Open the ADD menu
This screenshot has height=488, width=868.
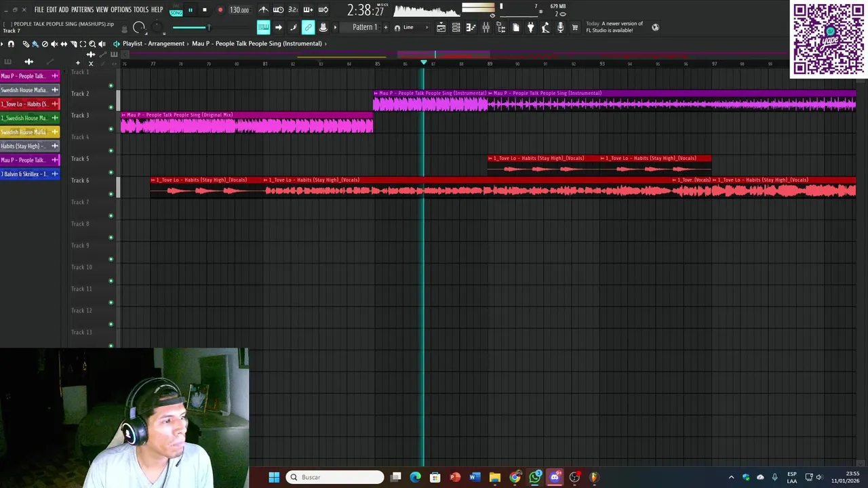(64, 9)
